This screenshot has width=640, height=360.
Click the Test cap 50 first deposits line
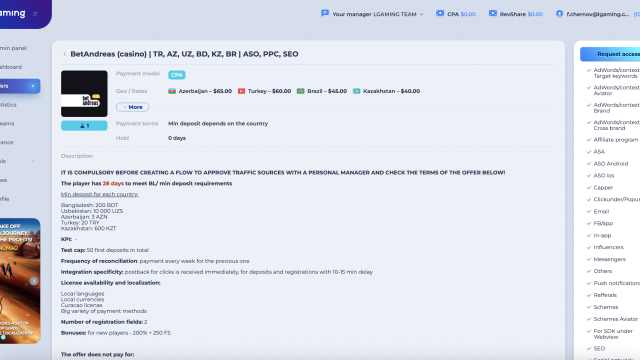tap(104, 250)
